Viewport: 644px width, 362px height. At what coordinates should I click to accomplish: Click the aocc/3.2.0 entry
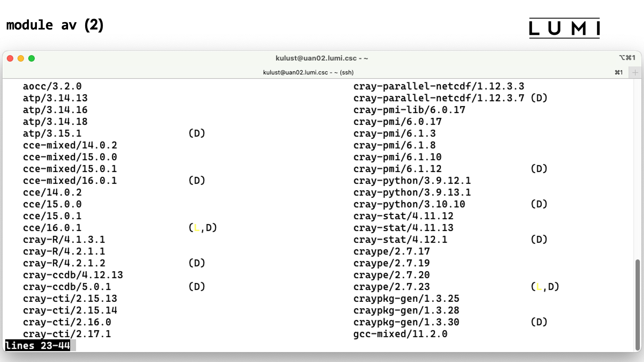pyautogui.click(x=52, y=86)
